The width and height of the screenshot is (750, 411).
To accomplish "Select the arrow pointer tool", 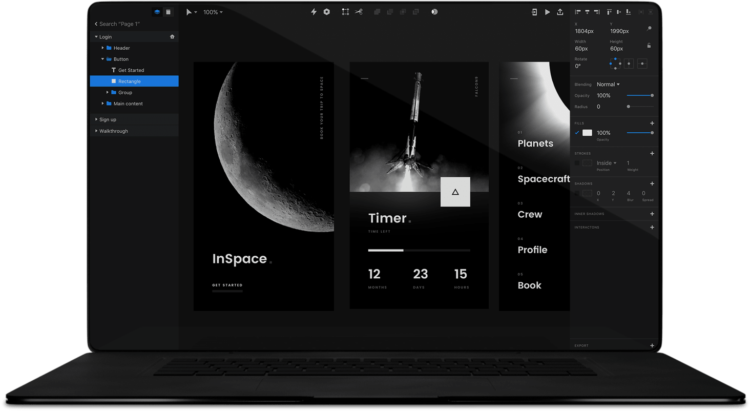I will [x=189, y=12].
